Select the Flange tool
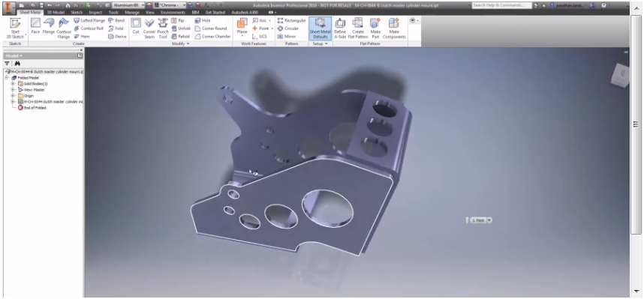 49,26
